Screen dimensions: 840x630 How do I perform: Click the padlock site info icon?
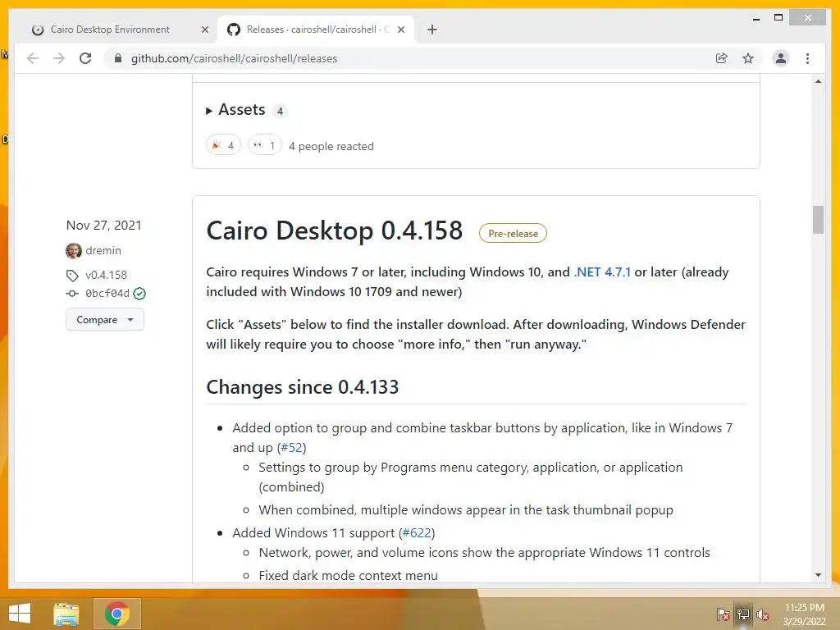tap(118, 58)
